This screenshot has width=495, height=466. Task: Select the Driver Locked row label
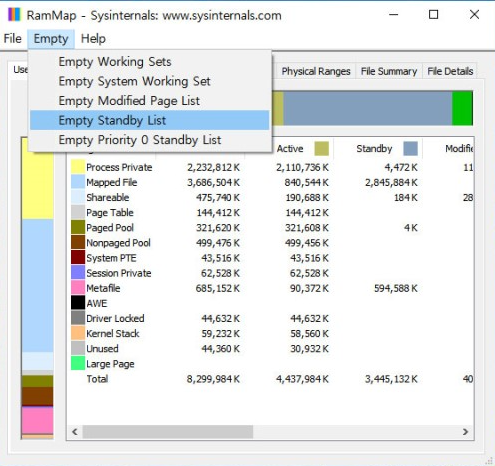coord(115,318)
